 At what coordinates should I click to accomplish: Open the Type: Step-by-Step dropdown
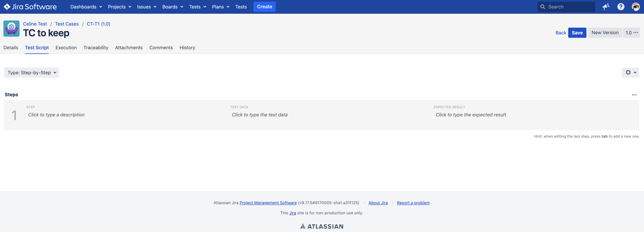pyautogui.click(x=31, y=73)
